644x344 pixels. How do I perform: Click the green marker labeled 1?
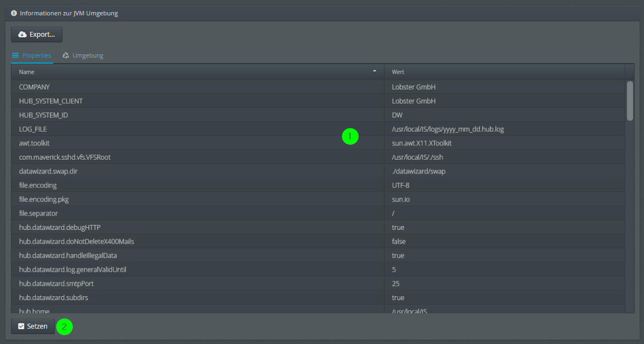(x=350, y=136)
